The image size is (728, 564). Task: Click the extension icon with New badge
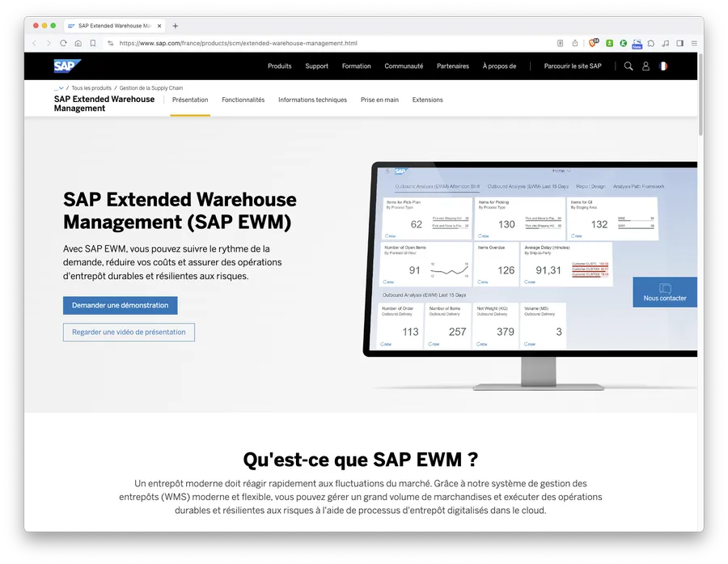pos(637,44)
